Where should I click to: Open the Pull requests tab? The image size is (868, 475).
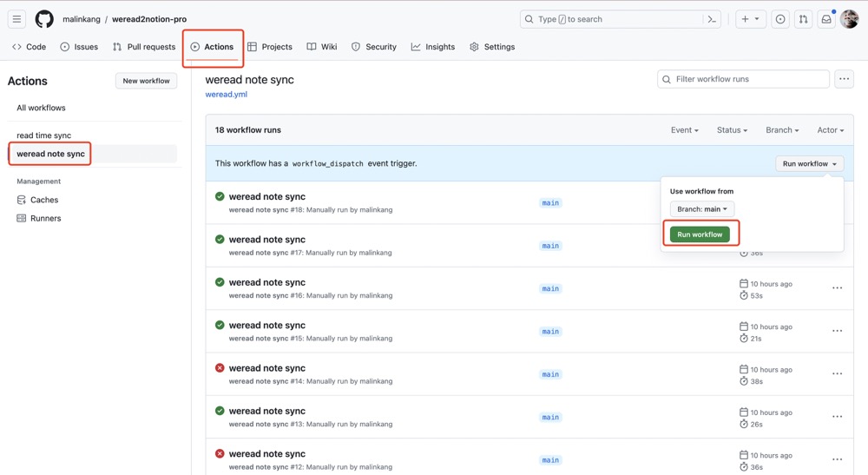click(144, 47)
